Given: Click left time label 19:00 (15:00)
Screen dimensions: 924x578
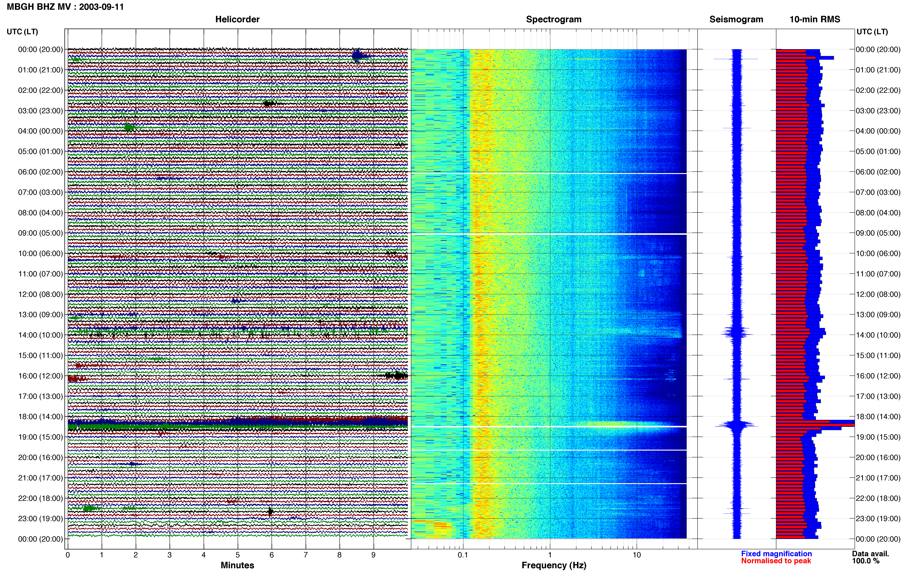Looking at the screenshot, I should (x=41, y=437).
